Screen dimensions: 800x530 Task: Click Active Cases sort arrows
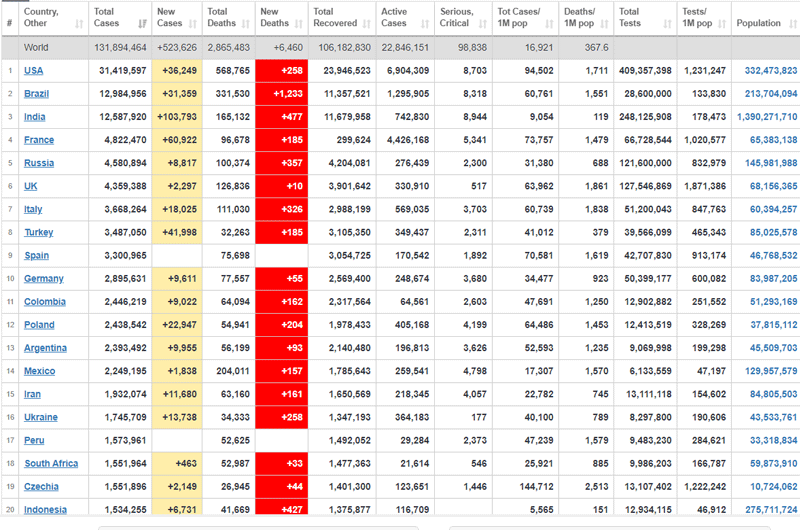pyautogui.click(x=425, y=23)
